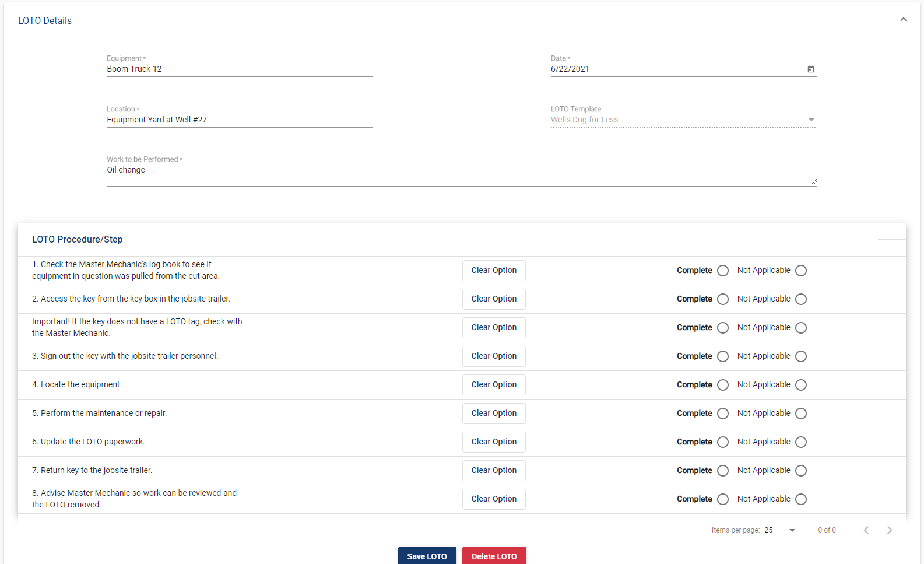Clear the option for step 2 Access key

pyautogui.click(x=494, y=299)
